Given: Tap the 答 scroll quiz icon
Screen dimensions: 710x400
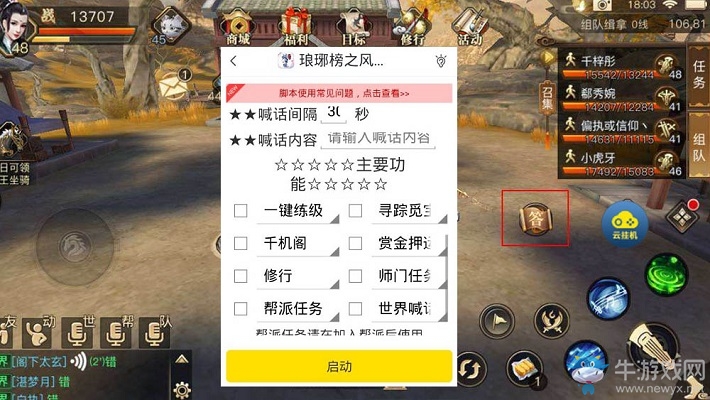Looking at the screenshot, I should click(x=535, y=218).
